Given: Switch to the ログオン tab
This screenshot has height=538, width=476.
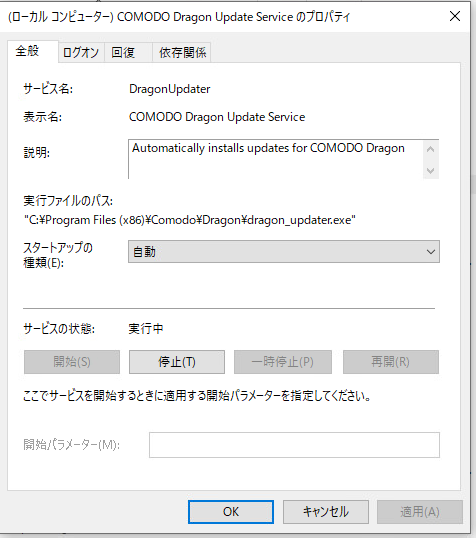Looking at the screenshot, I should 81,52.
